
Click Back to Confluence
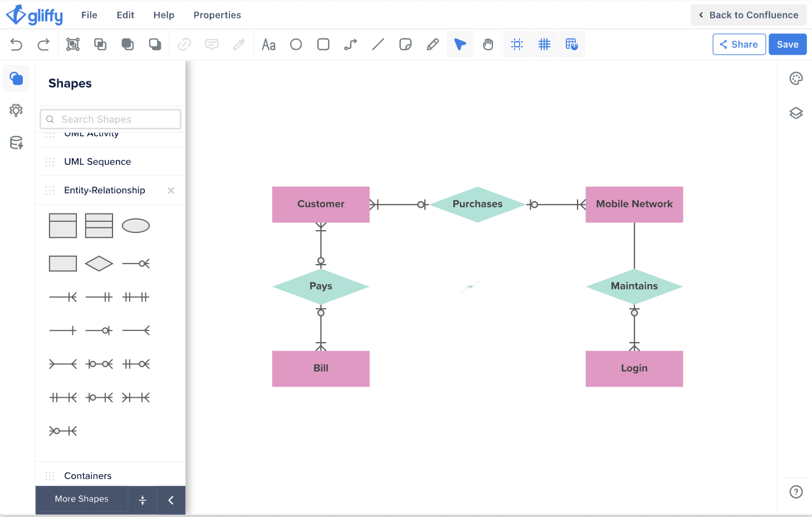point(748,15)
